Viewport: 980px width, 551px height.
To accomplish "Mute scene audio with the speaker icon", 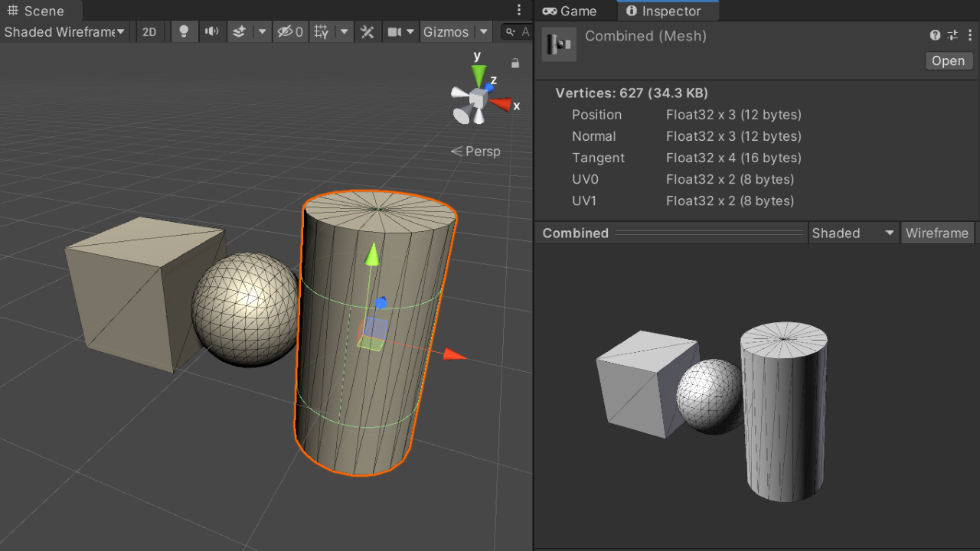I will pyautogui.click(x=211, y=31).
